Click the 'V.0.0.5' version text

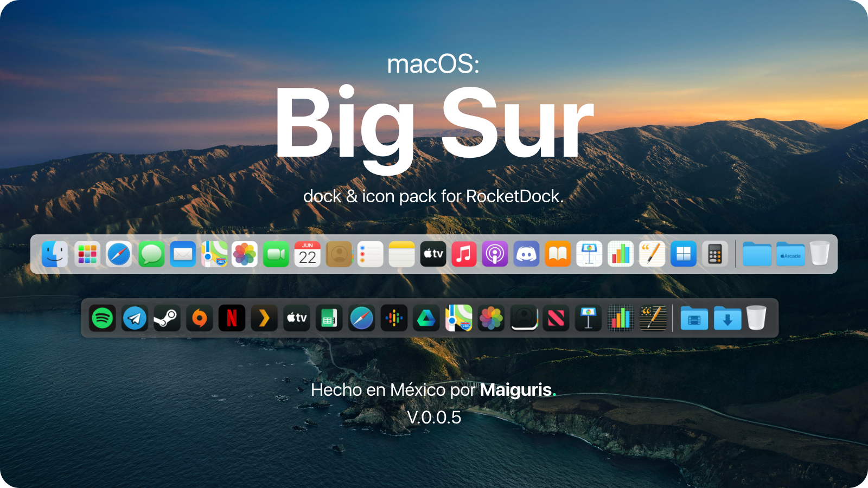click(434, 418)
